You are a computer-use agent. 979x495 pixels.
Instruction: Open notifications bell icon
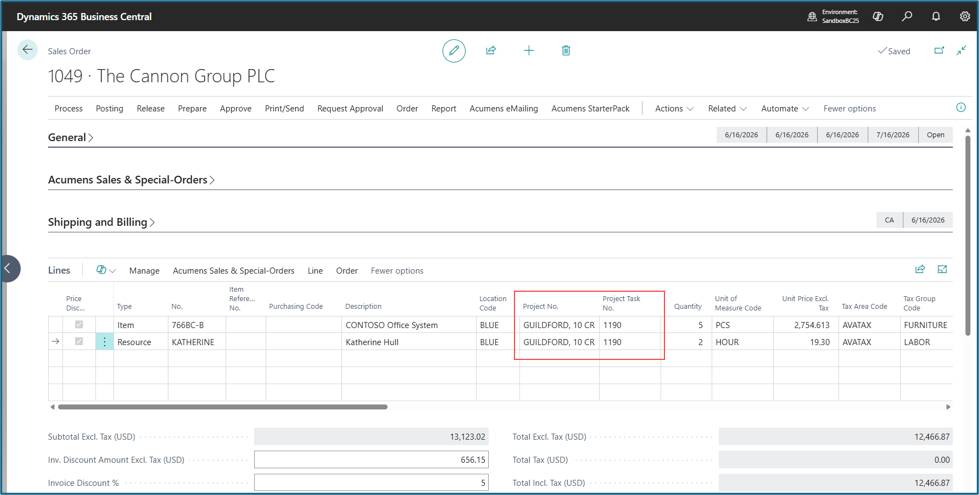pos(936,17)
